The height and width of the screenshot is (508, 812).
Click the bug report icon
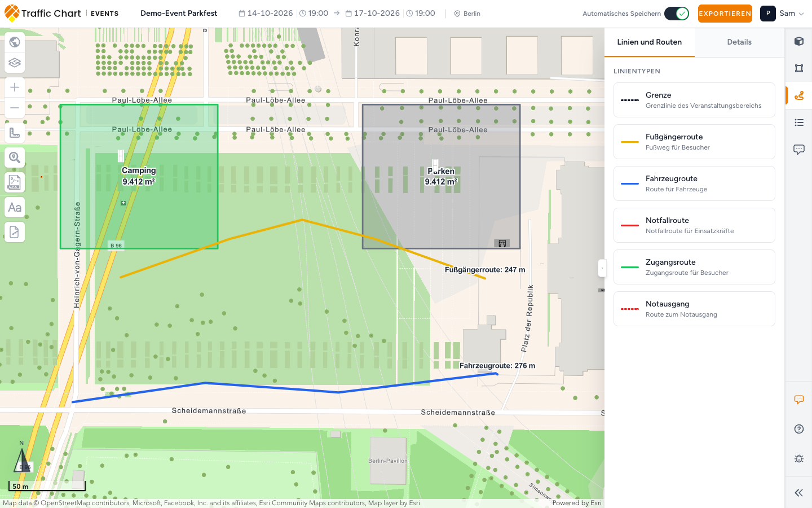click(798, 458)
